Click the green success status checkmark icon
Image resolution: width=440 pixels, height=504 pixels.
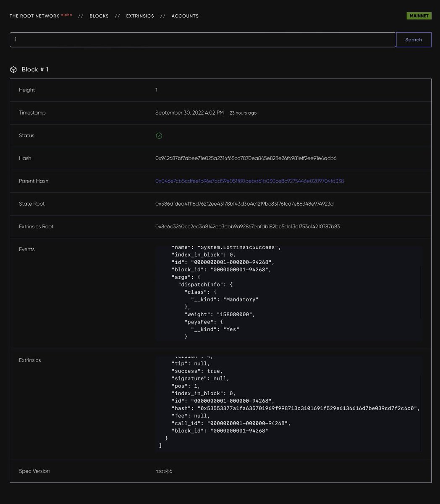[159, 135]
